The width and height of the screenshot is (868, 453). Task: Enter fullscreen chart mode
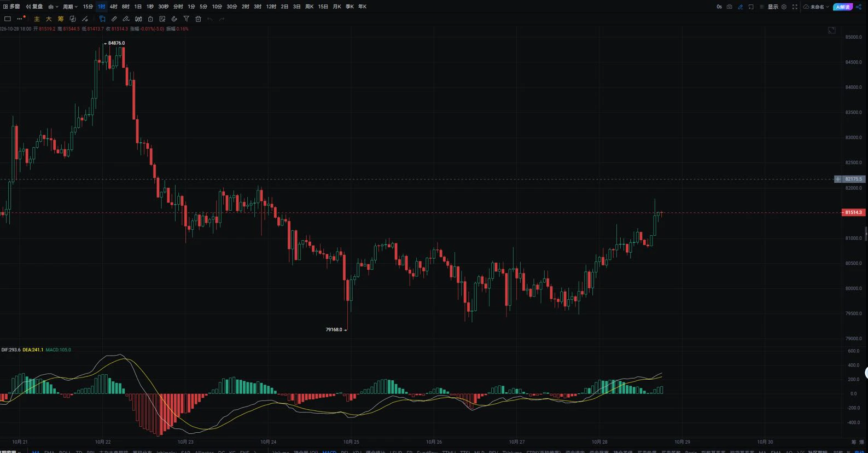point(795,7)
